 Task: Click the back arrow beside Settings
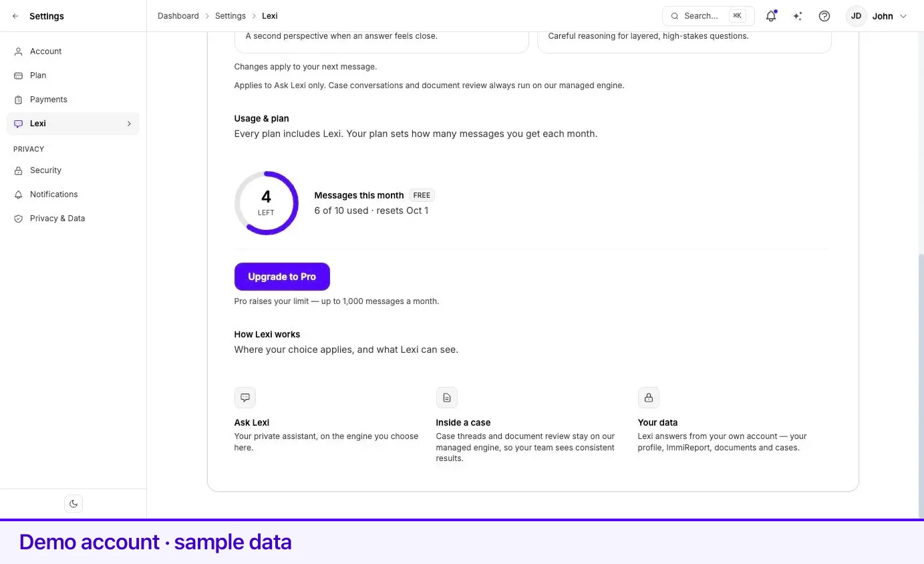pos(15,16)
